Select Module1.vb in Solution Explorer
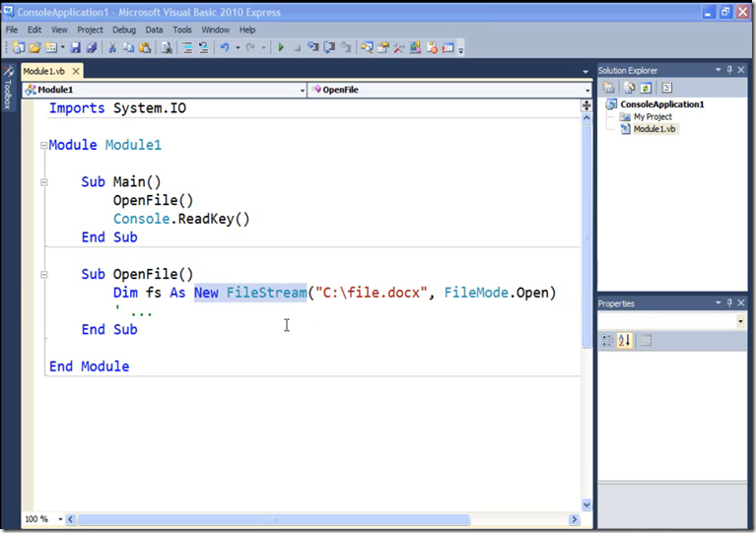756x533 pixels. 654,129
